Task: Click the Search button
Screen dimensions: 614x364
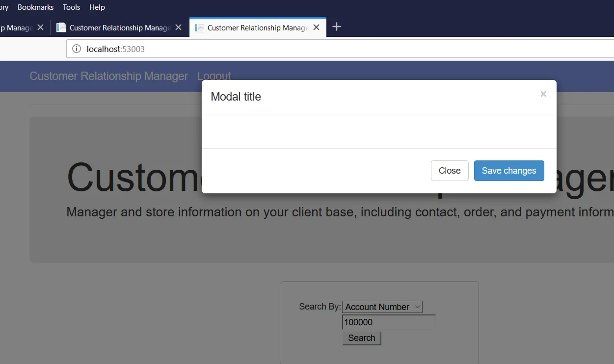Action: tap(362, 338)
